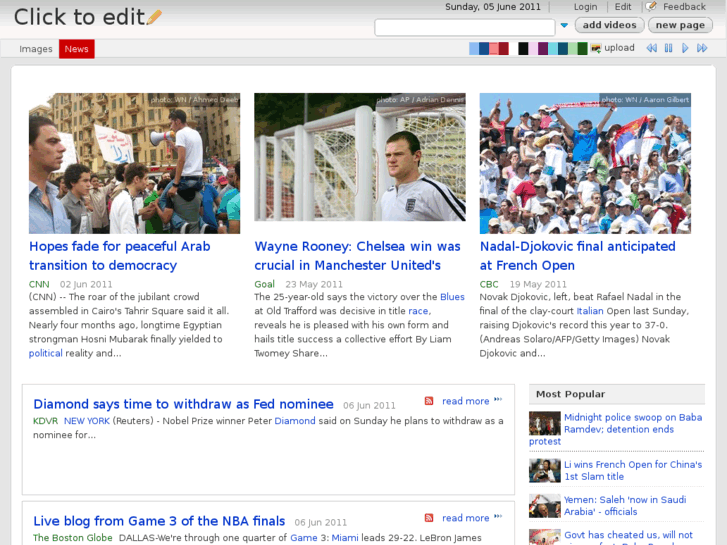
Task: Pause the slideshow
Action: point(669,48)
